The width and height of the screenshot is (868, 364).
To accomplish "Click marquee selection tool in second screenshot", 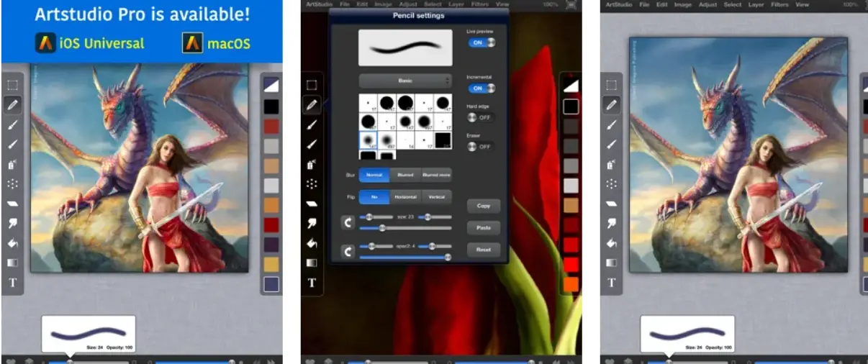I will [312, 85].
